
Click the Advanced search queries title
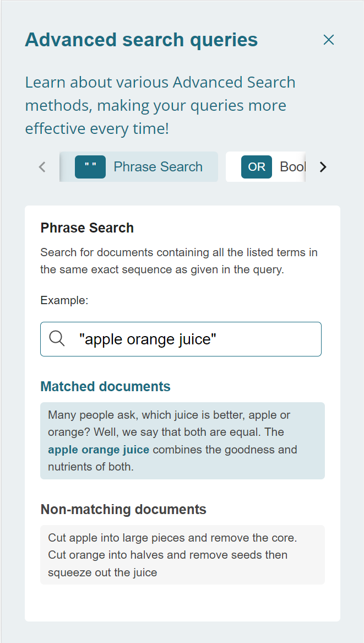click(x=142, y=40)
